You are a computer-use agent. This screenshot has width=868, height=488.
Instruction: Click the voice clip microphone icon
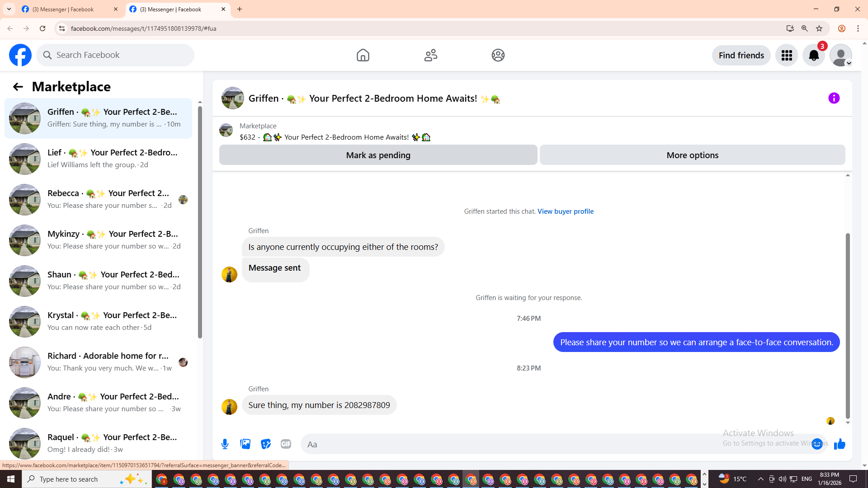[x=225, y=444]
